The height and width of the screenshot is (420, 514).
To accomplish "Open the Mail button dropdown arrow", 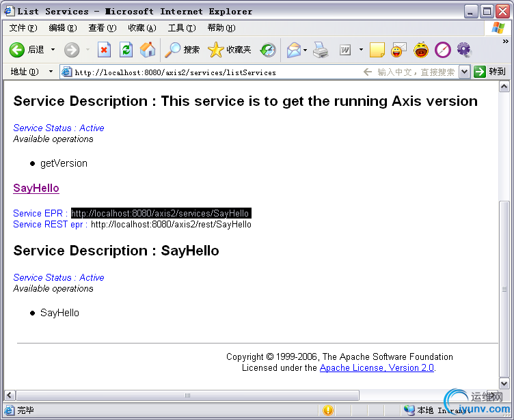I will click(305, 50).
